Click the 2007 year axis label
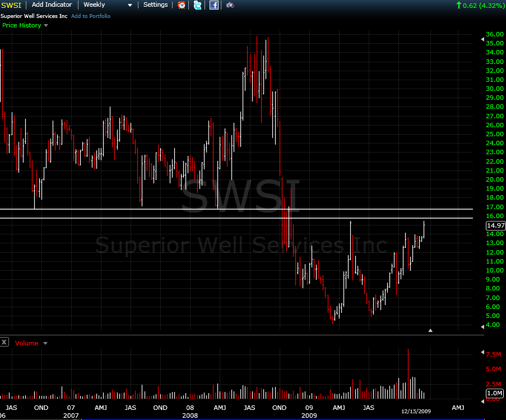This screenshot has width=506, height=420. coord(71,416)
